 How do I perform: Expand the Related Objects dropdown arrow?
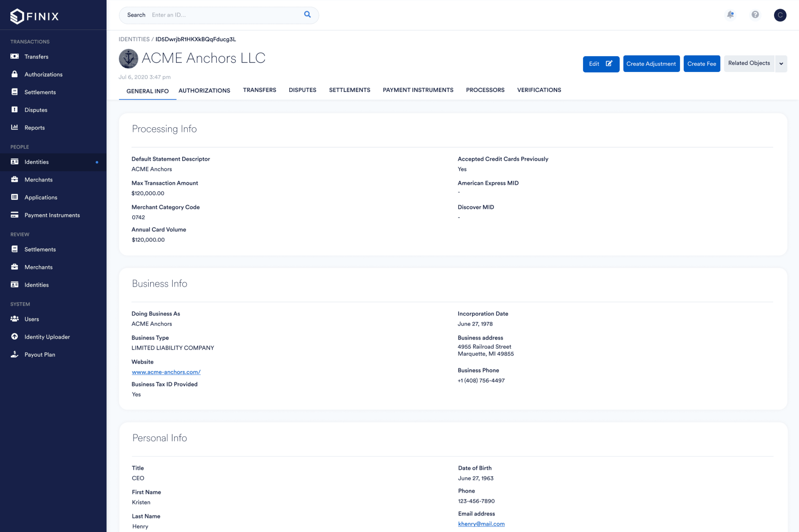781,64
